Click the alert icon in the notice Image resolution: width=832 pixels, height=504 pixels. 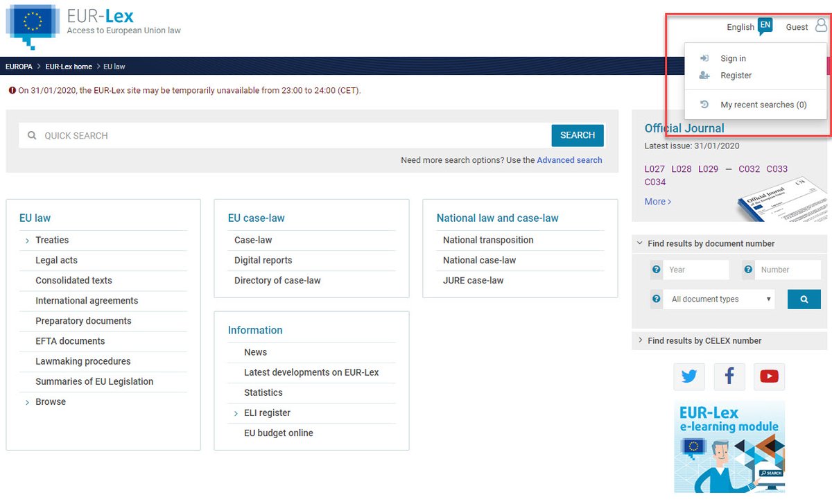pos(12,90)
